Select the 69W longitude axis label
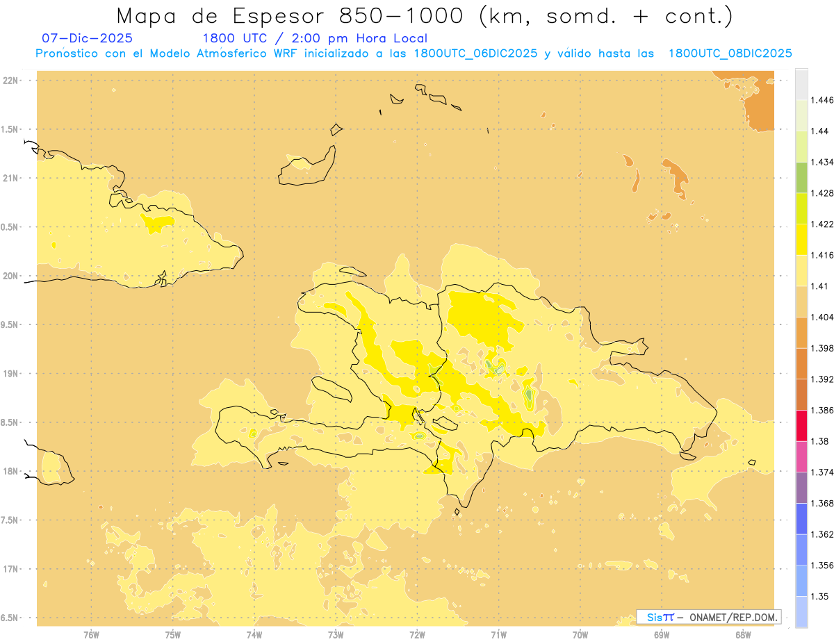This screenshot has height=644, width=834. click(x=662, y=634)
